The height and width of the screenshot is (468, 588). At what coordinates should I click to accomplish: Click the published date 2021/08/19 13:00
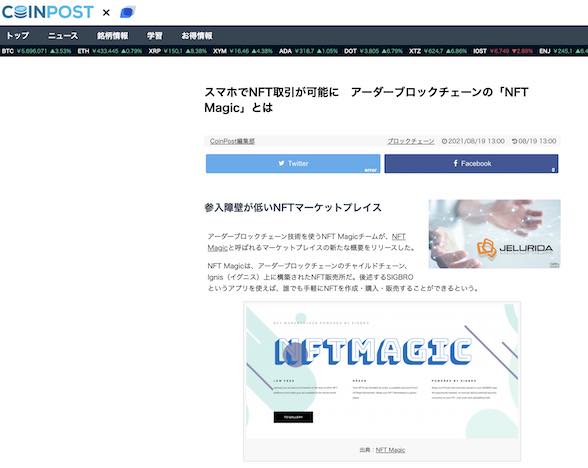[473, 141]
